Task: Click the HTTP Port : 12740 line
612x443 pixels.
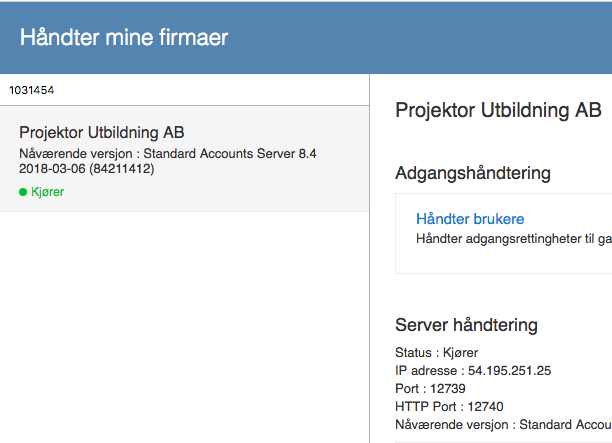Action: (x=449, y=406)
